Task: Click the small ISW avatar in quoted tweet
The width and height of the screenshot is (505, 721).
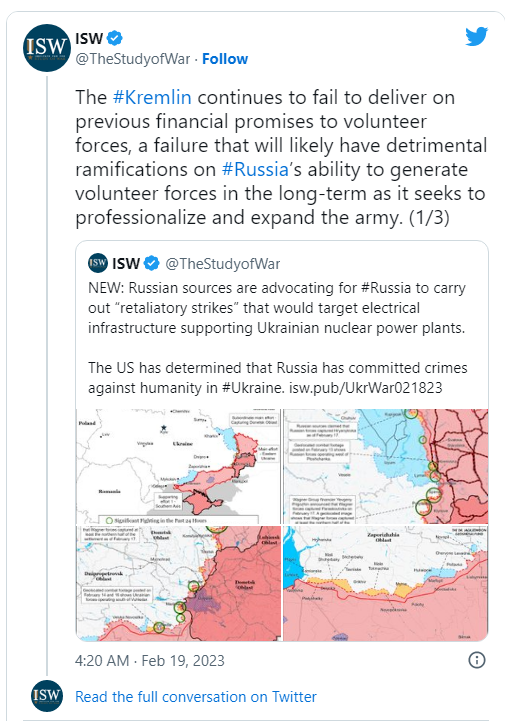Action: tap(98, 263)
